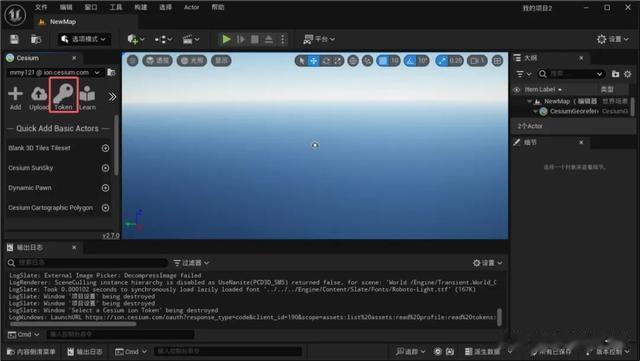Add Dynamic Pawn actor

tap(105, 188)
